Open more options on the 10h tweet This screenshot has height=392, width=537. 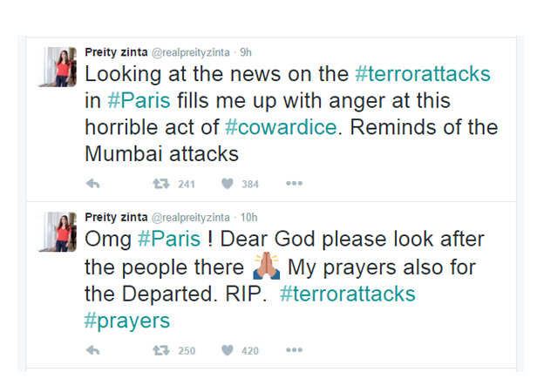[x=294, y=350]
